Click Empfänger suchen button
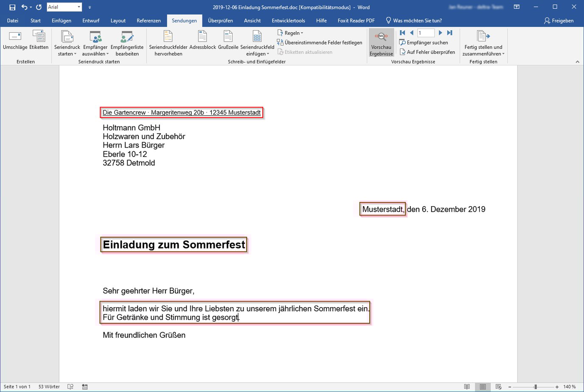The height and width of the screenshot is (392, 584). (424, 42)
